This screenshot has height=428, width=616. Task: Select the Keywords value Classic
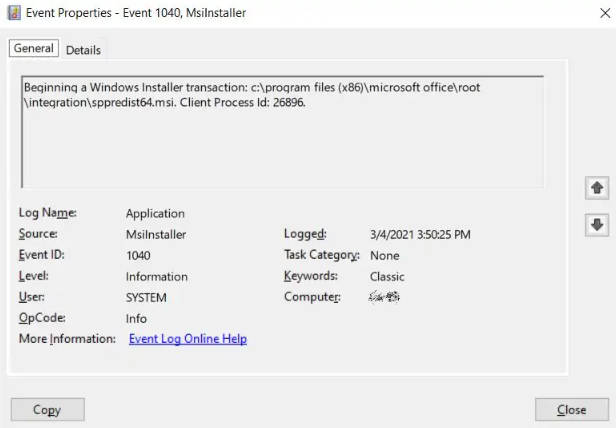(x=387, y=277)
